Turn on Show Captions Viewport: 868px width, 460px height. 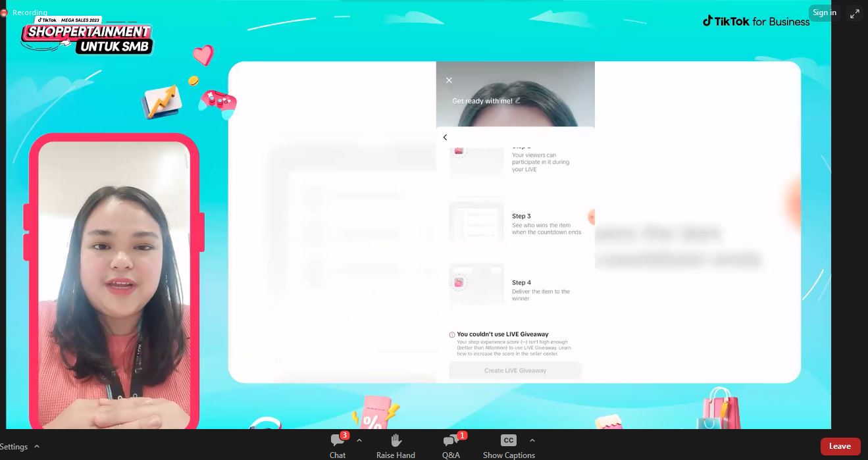tap(509, 446)
